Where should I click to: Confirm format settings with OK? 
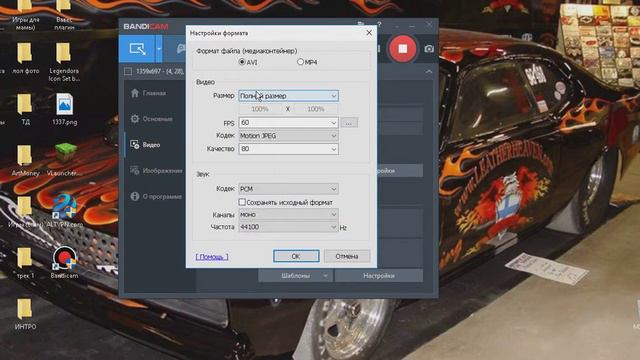296,256
